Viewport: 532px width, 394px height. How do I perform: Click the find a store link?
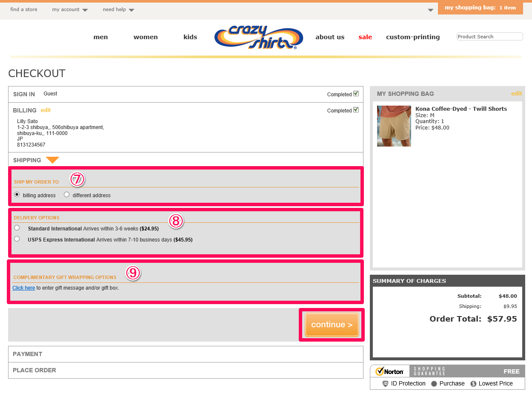[x=24, y=9]
